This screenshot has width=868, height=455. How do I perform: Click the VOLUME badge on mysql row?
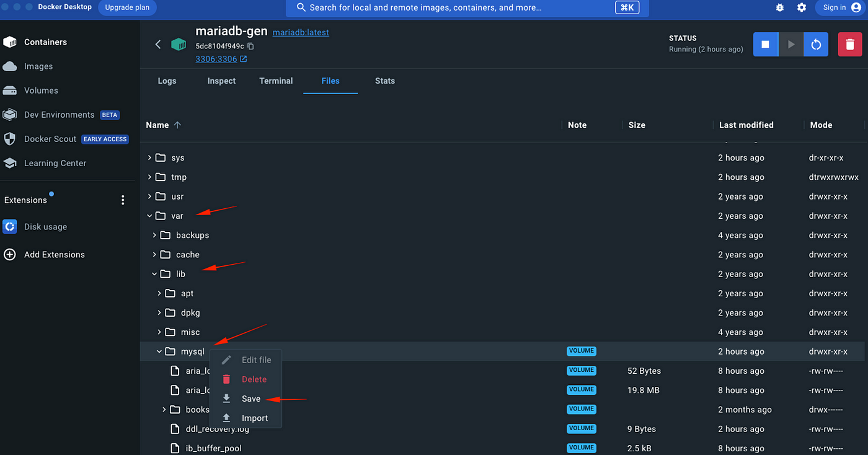581,351
